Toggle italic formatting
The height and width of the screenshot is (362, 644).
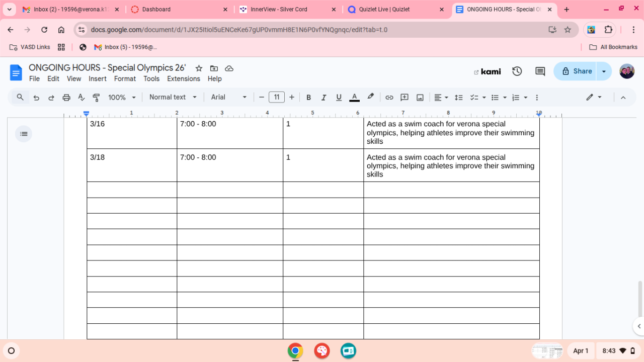324,98
